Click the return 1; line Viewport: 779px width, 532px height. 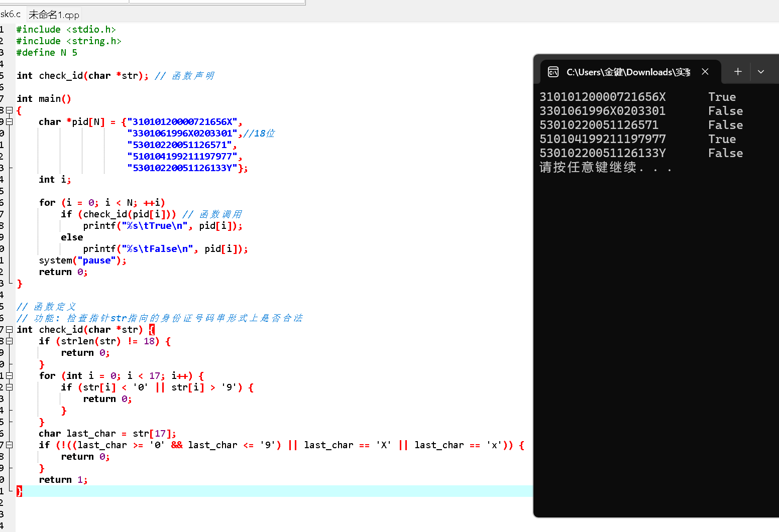click(63, 480)
